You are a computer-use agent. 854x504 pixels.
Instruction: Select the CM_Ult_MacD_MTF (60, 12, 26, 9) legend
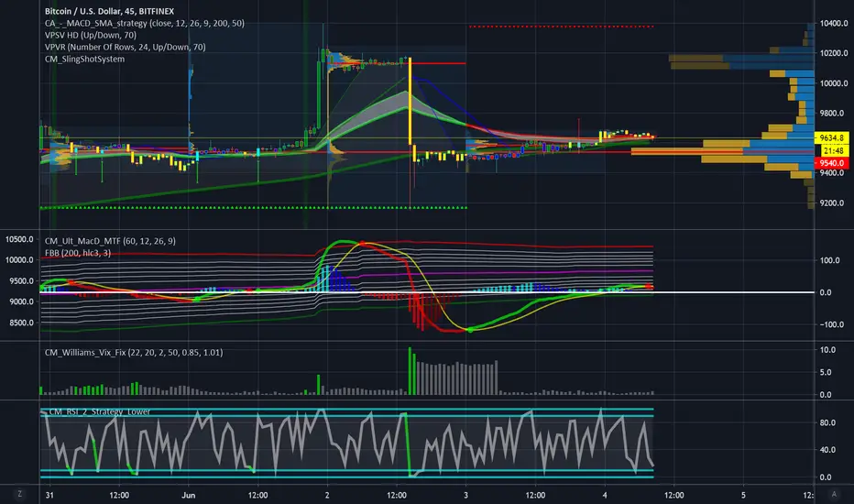[110, 241]
